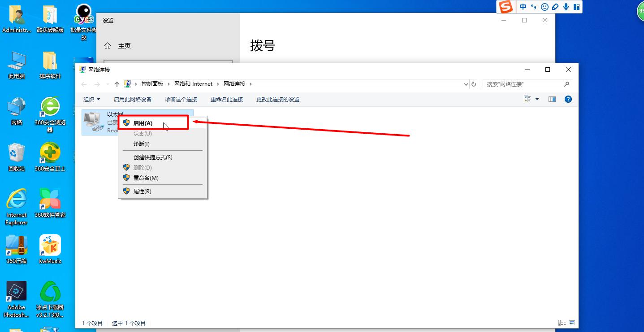Click the 诊断这个连接 toolbar button
644x332 pixels.
click(x=181, y=99)
